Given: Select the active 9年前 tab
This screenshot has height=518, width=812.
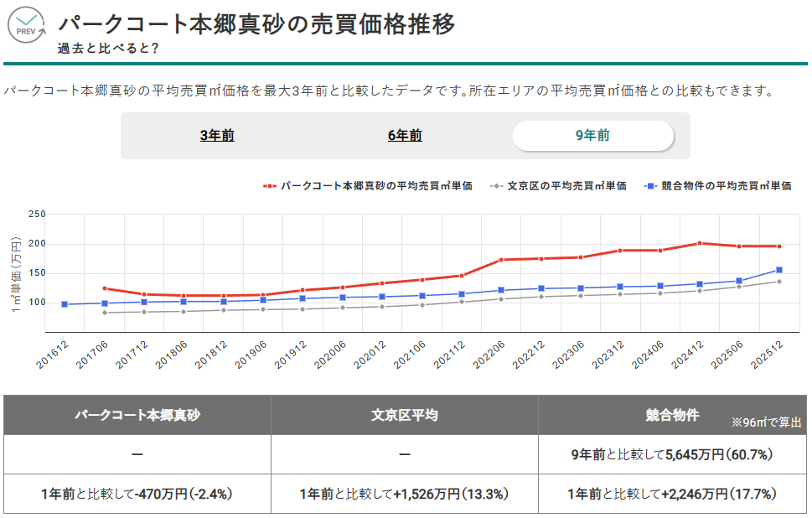Looking at the screenshot, I should coord(594,135).
